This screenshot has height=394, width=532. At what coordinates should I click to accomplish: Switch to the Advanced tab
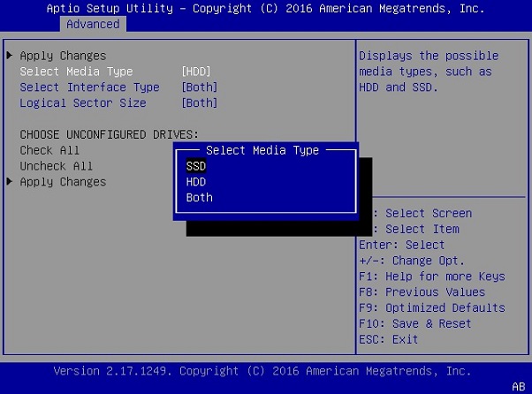tap(93, 24)
